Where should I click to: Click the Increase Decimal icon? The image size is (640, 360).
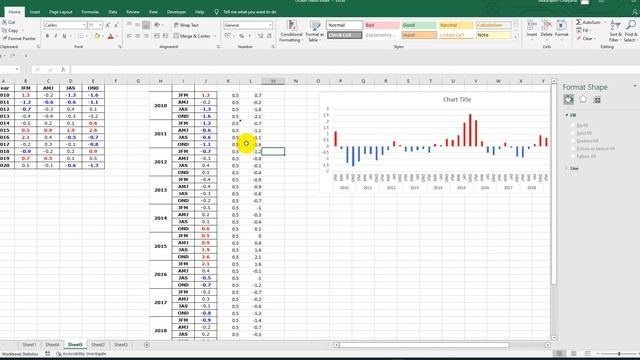coord(260,36)
